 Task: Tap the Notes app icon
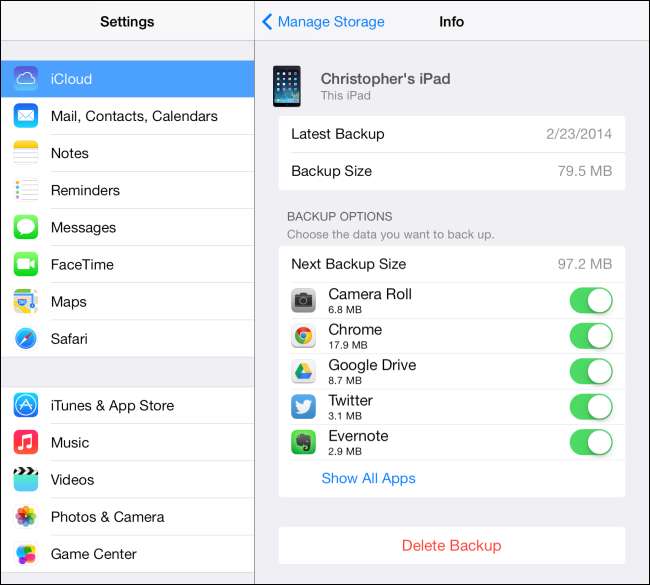[x=26, y=153]
